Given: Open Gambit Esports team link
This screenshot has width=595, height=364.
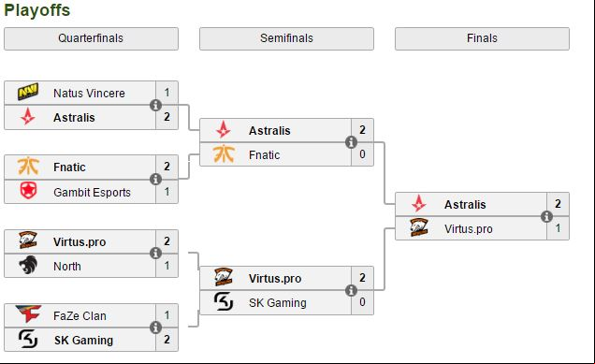Looking at the screenshot, I should coord(92,193).
